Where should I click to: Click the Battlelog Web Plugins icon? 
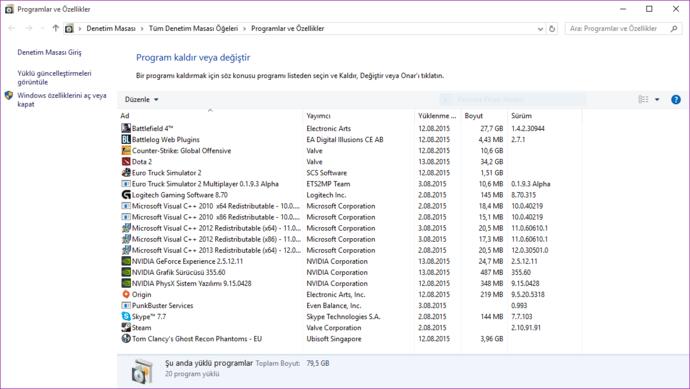pos(126,139)
